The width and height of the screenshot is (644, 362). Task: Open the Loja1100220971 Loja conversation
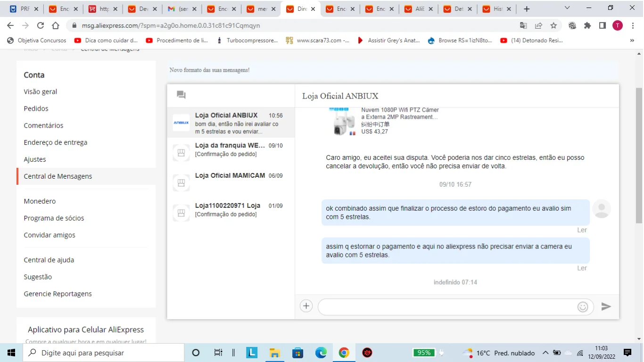click(x=231, y=213)
